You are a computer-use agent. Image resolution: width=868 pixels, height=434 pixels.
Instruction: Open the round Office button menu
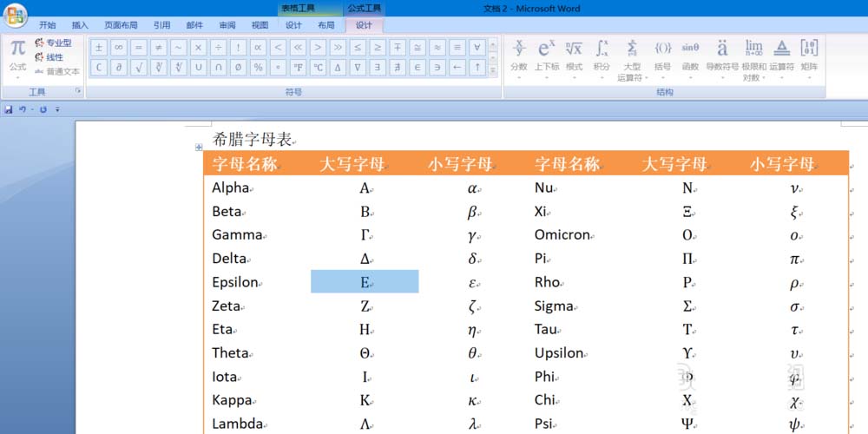15,16
